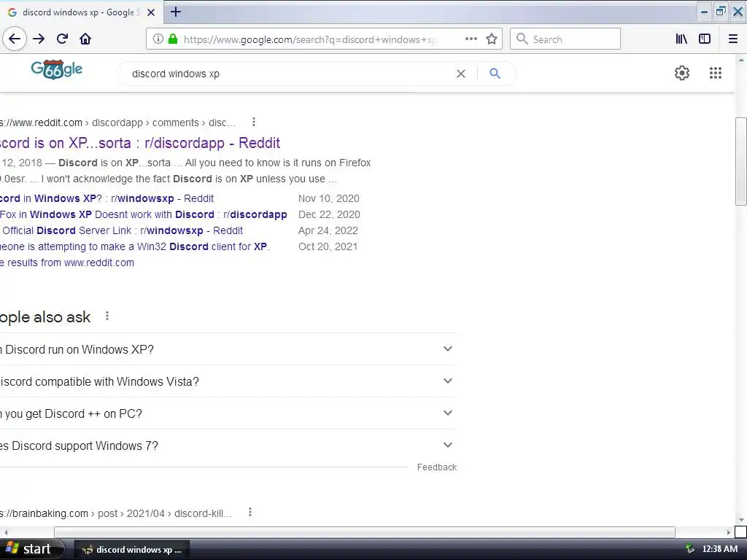The image size is (747, 560).
Task: Click the Firefox search box field
Action: coord(565,39)
